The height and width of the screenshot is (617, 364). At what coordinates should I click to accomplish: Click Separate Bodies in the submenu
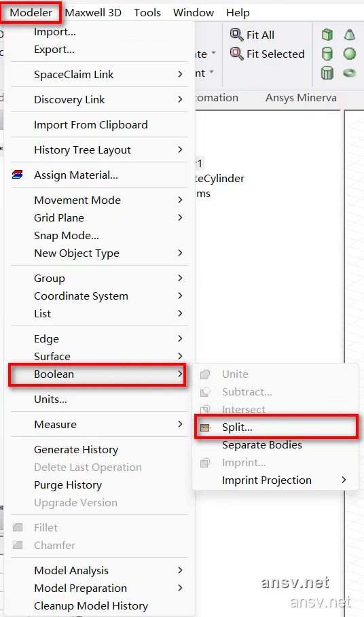coord(262,444)
